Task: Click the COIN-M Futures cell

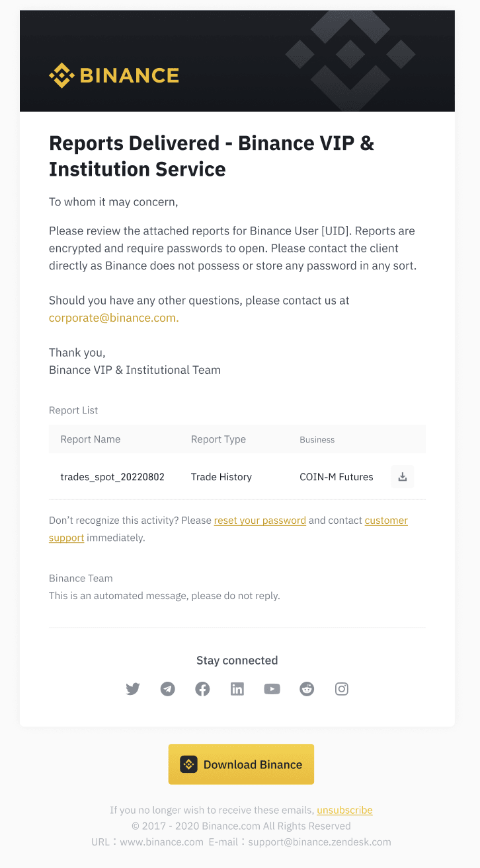Action: (x=337, y=477)
